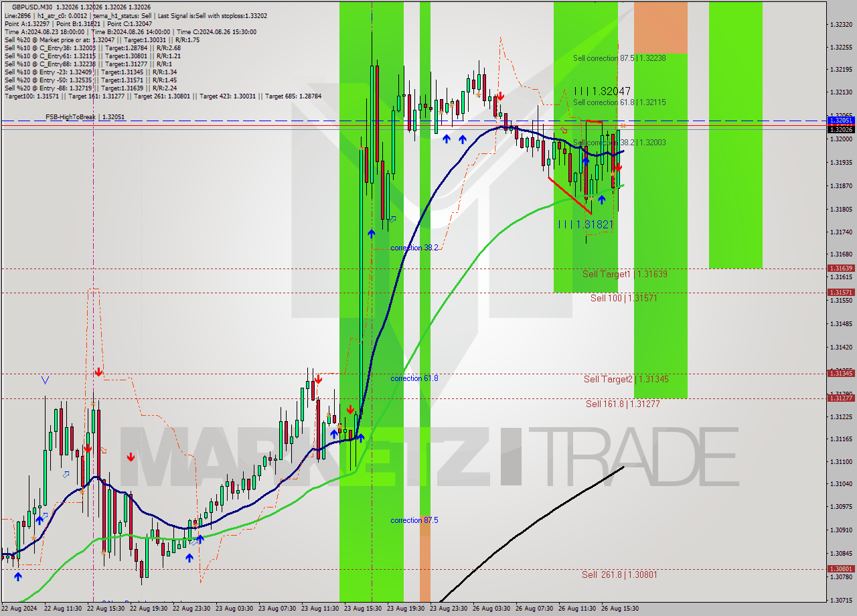Click the Sell 261.8 | 1.30801 label
Image resolution: width=857 pixels, height=616 pixels.
[619, 574]
